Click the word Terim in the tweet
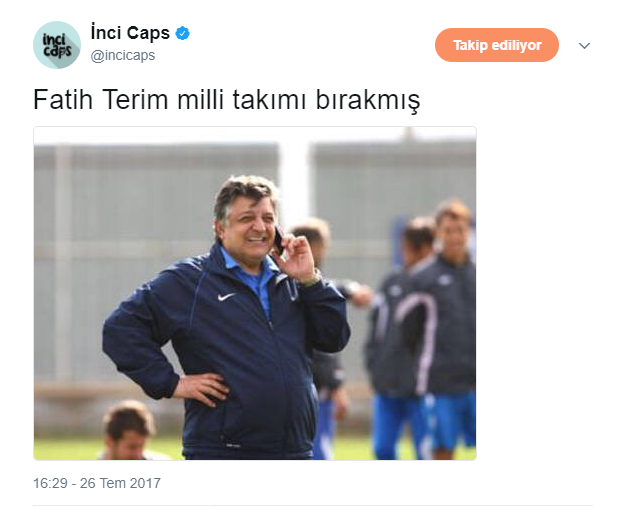626x507 pixels. 135,100
